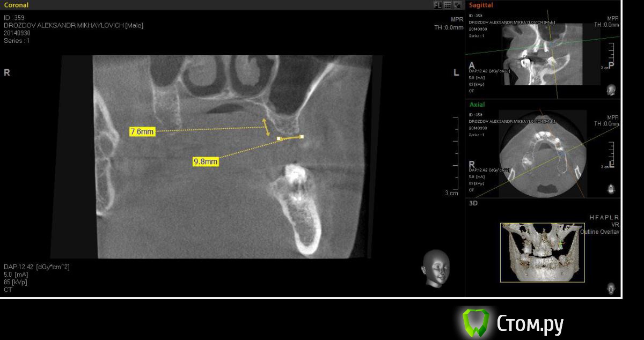Click the head orientation icon in 3D panel
The image size is (644, 340).
611,288
